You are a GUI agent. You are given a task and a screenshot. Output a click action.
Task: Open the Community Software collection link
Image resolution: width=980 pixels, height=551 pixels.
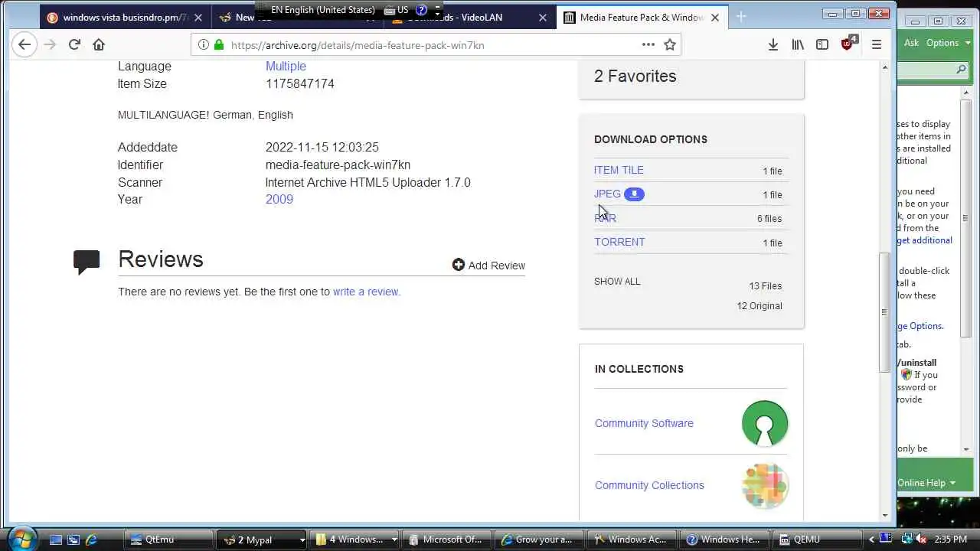(644, 423)
